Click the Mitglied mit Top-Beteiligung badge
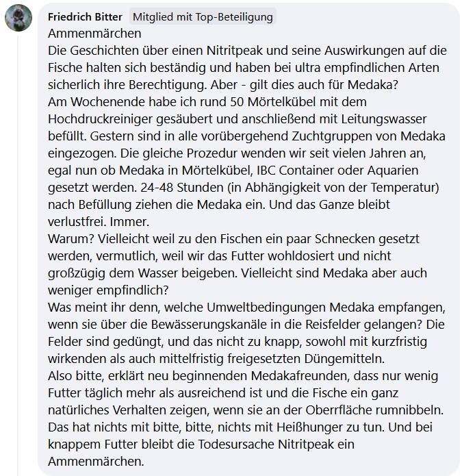Screen dimensions: 462x476 (x=203, y=16)
